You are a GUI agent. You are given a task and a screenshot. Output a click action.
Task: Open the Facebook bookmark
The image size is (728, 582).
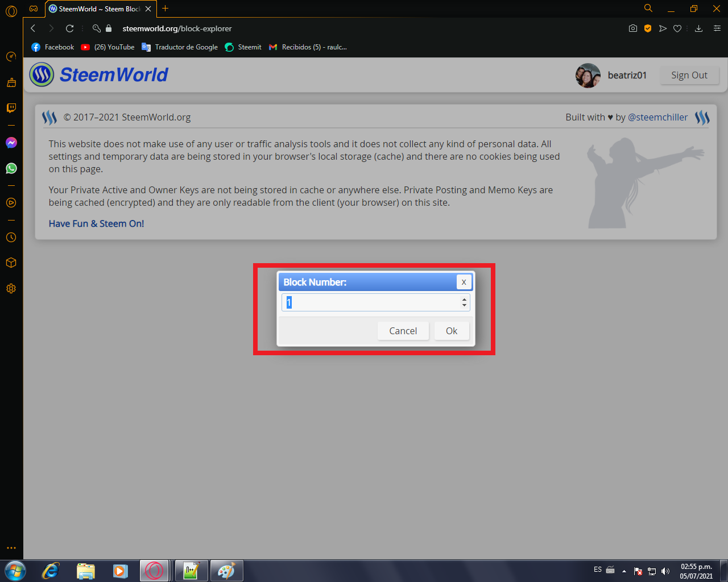(53, 47)
